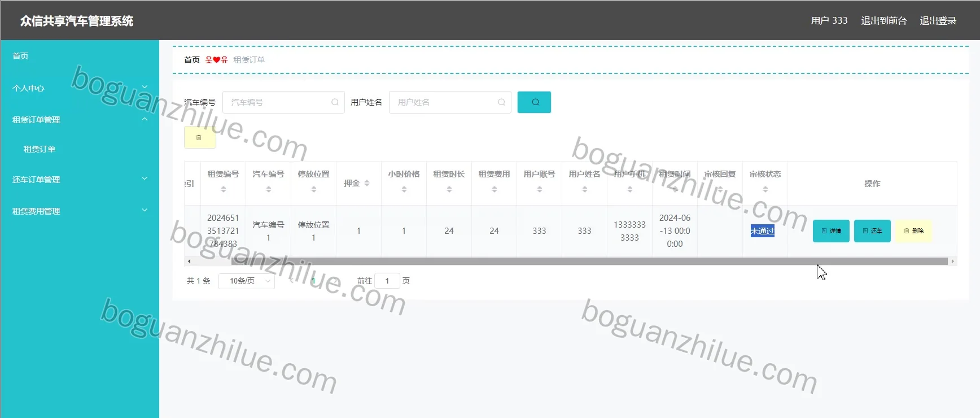Open the 10条/页 page size dropdown
This screenshot has height=418, width=980.
pyautogui.click(x=247, y=281)
